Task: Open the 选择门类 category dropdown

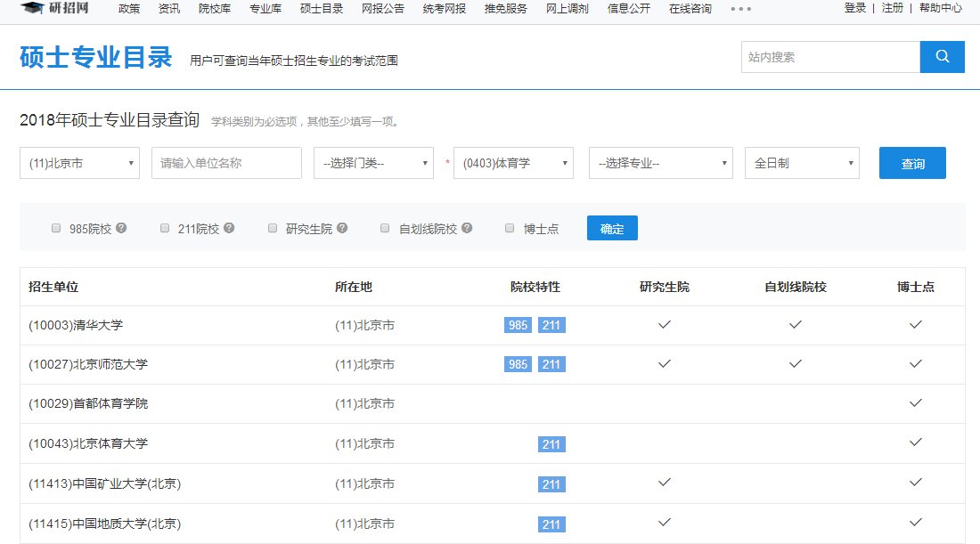Action: point(372,163)
